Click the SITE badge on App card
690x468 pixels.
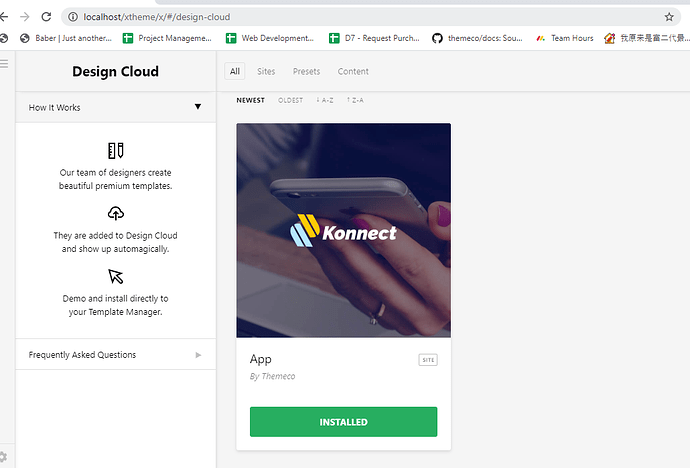pyautogui.click(x=428, y=360)
